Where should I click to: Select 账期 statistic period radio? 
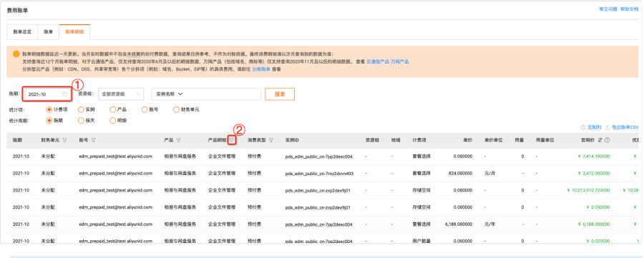pos(49,121)
